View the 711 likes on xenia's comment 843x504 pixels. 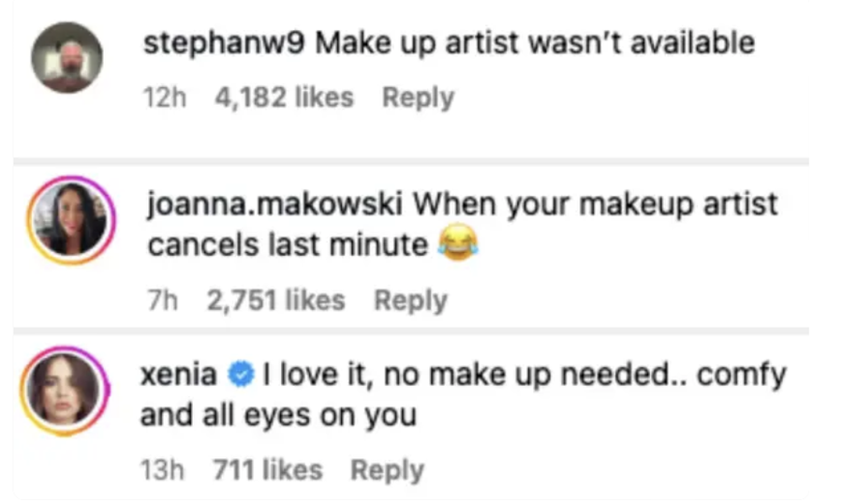(x=266, y=470)
